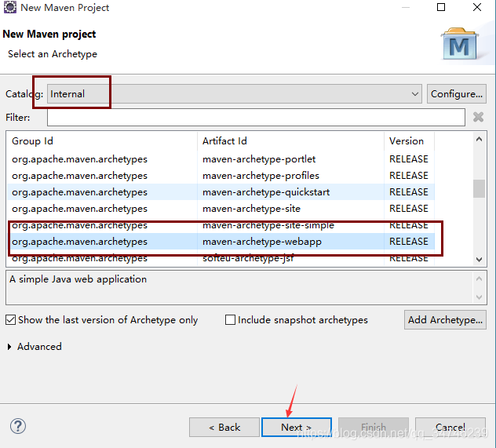Proceed with the Next > button
This screenshot has width=496, height=448.
coord(297,428)
